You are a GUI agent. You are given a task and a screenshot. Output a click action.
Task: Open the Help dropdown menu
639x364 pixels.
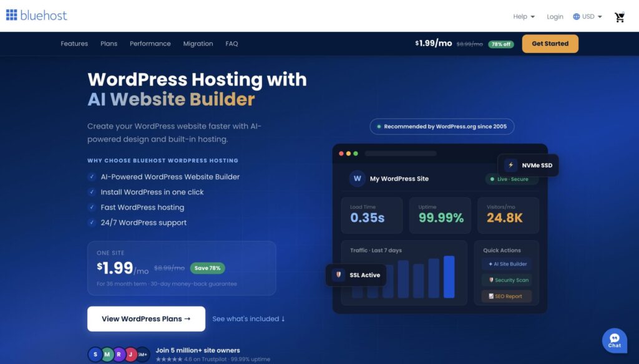coord(524,17)
